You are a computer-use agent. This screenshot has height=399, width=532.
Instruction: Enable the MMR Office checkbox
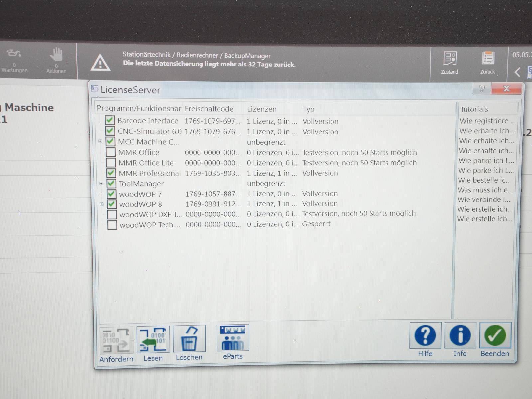point(110,152)
